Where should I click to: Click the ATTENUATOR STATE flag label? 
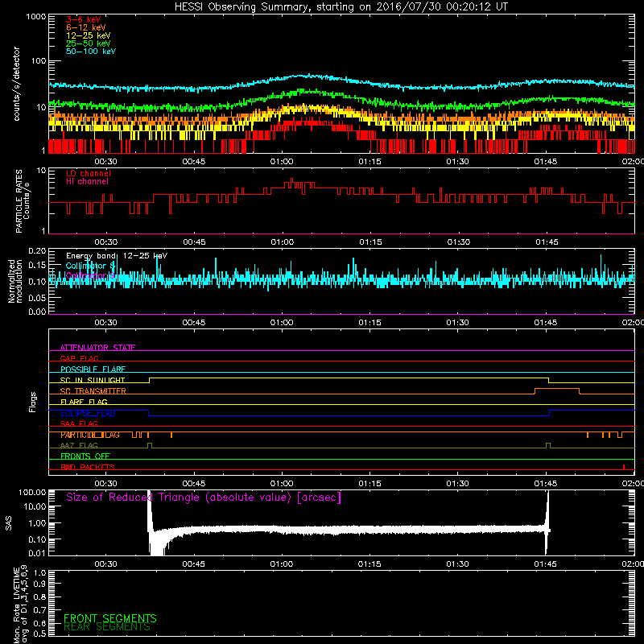(x=97, y=348)
